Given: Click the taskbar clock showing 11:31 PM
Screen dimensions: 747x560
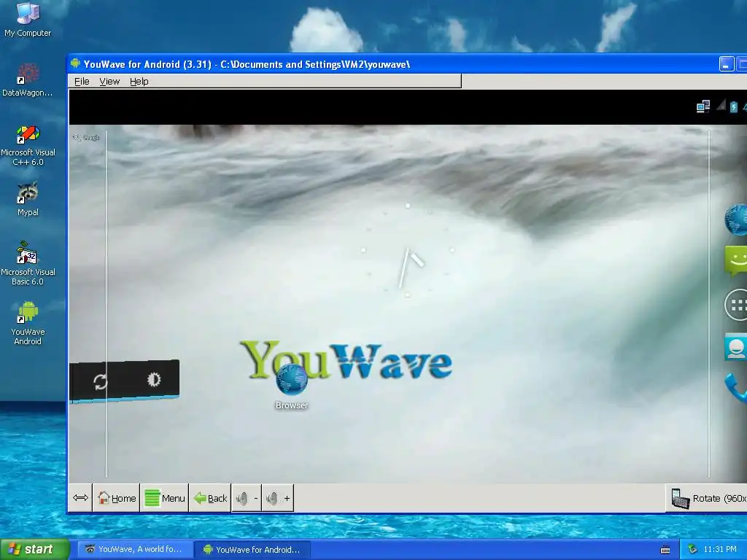Looking at the screenshot, I should click(719, 549).
